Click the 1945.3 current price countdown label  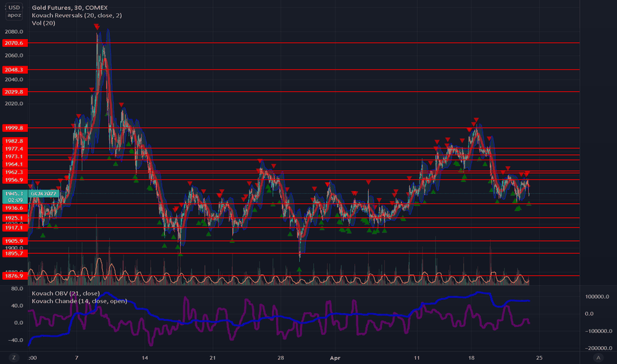pos(15,197)
